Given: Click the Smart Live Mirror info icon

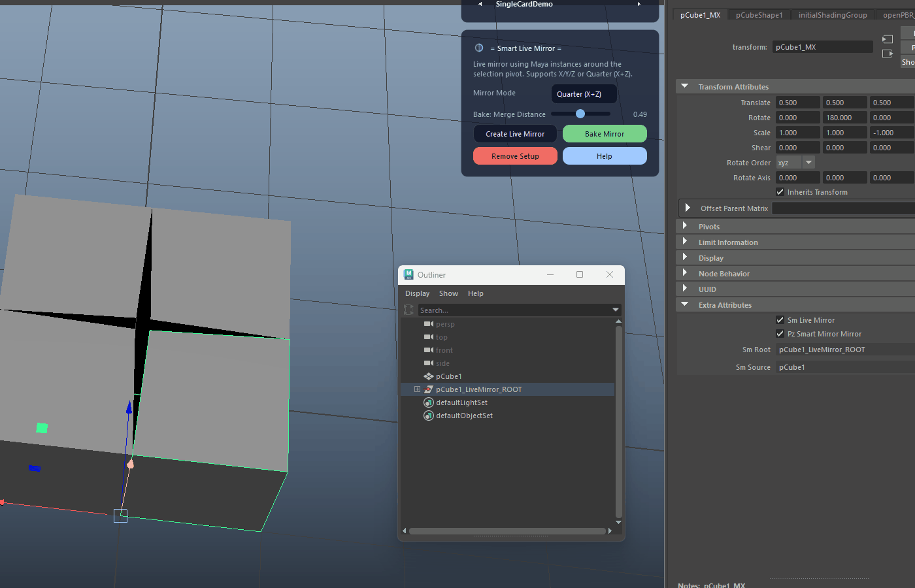Looking at the screenshot, I should (479, 48).
